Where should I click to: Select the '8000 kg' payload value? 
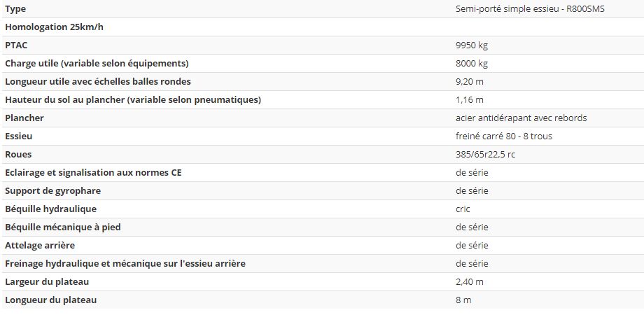[x=472, y=64]
